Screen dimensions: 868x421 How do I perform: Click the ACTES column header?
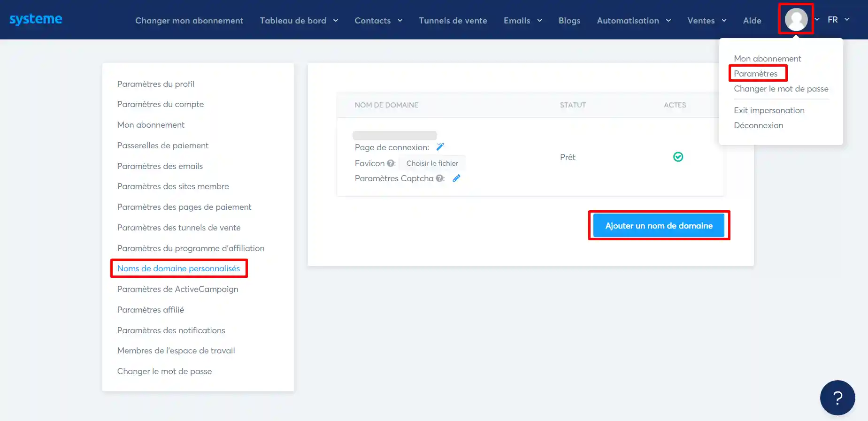point(675,105)
